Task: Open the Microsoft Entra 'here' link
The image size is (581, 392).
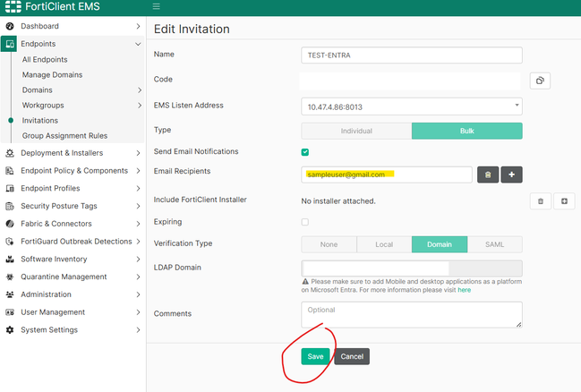Action: click(x=465, y=290)
